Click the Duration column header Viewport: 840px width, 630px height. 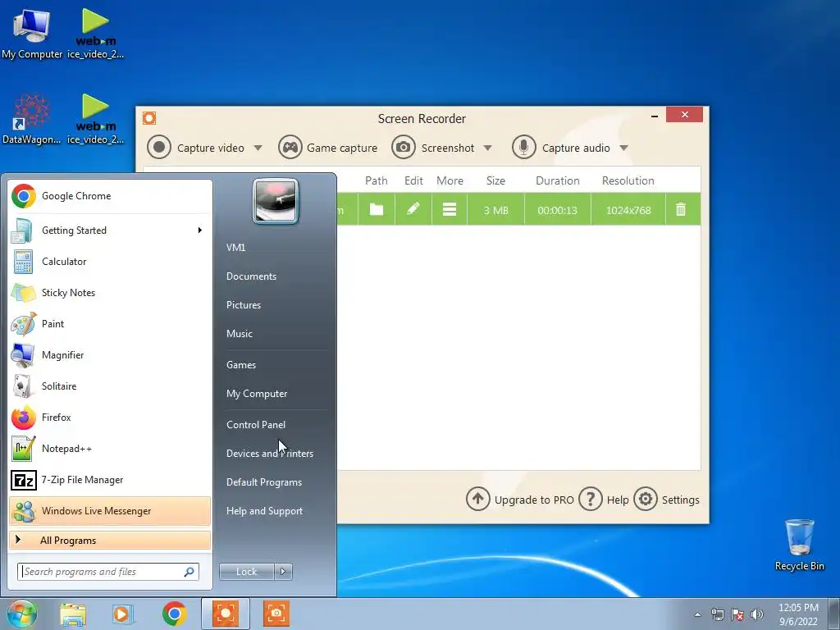(x=557, y=180)
